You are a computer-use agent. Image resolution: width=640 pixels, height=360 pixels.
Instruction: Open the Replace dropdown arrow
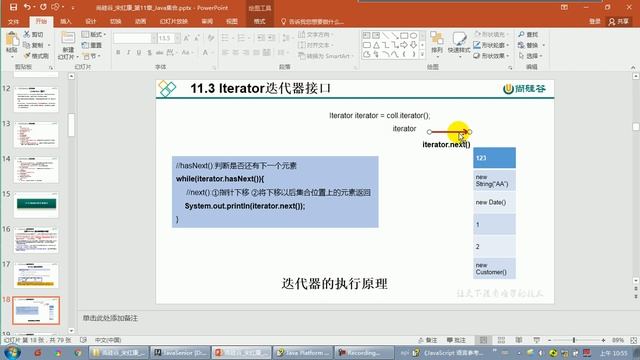click(544, 45)
